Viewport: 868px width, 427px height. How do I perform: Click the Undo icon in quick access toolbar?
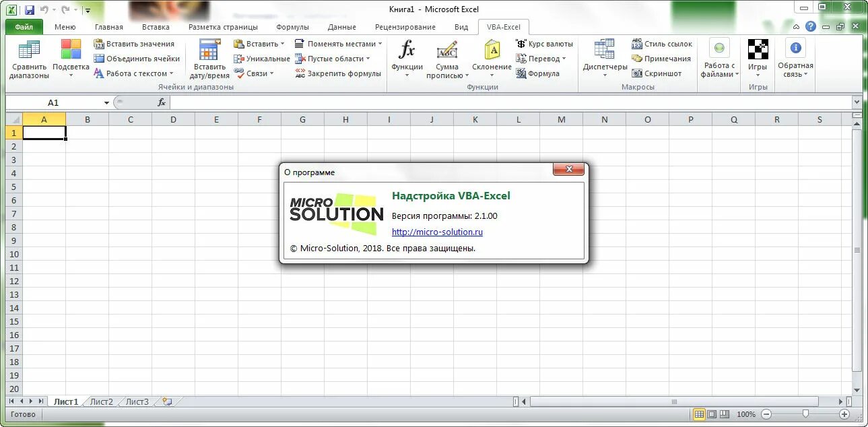point(44,10)
